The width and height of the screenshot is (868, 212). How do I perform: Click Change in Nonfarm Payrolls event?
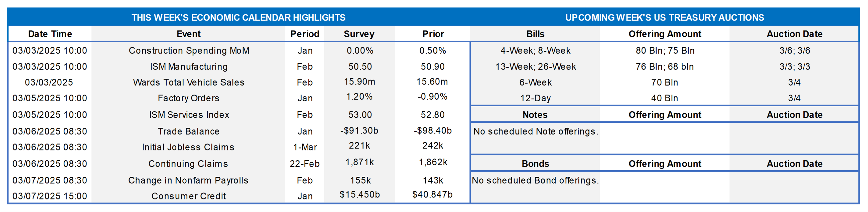188,180
